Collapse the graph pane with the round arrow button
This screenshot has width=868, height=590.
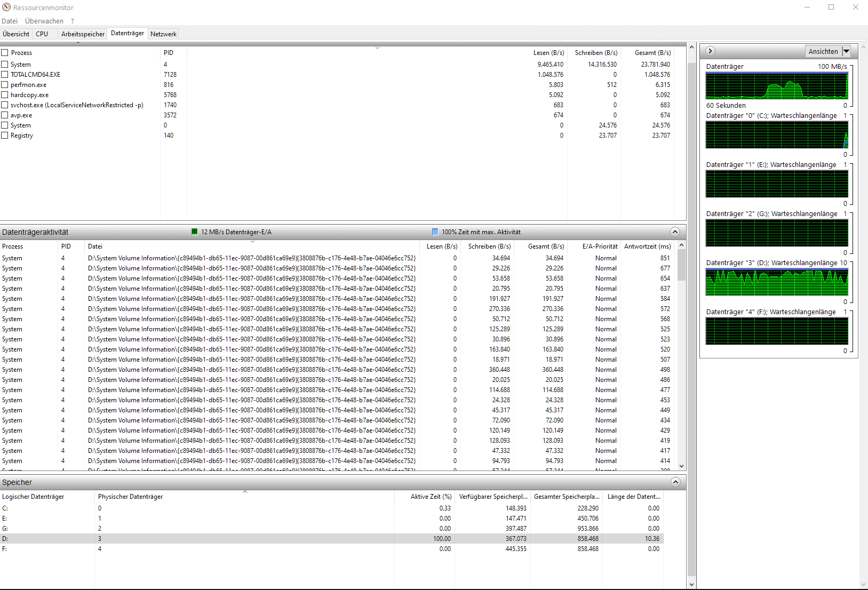(710, 51)
